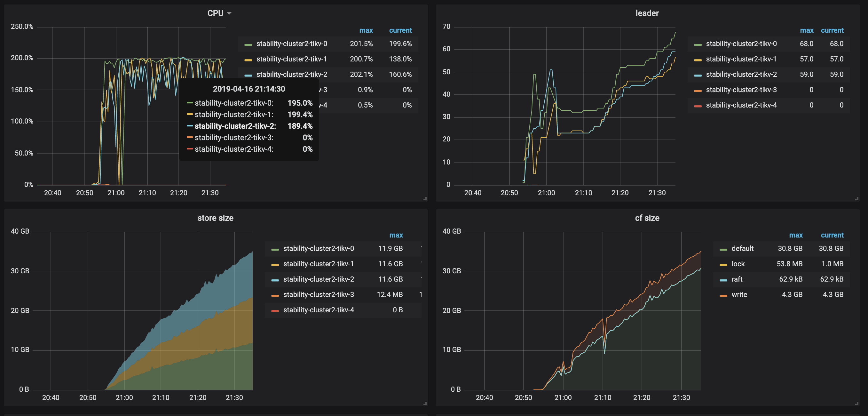Click green color swatch for tikv-0 in leader legend
This screenshot has height=416, width=868.
point(698,44)
